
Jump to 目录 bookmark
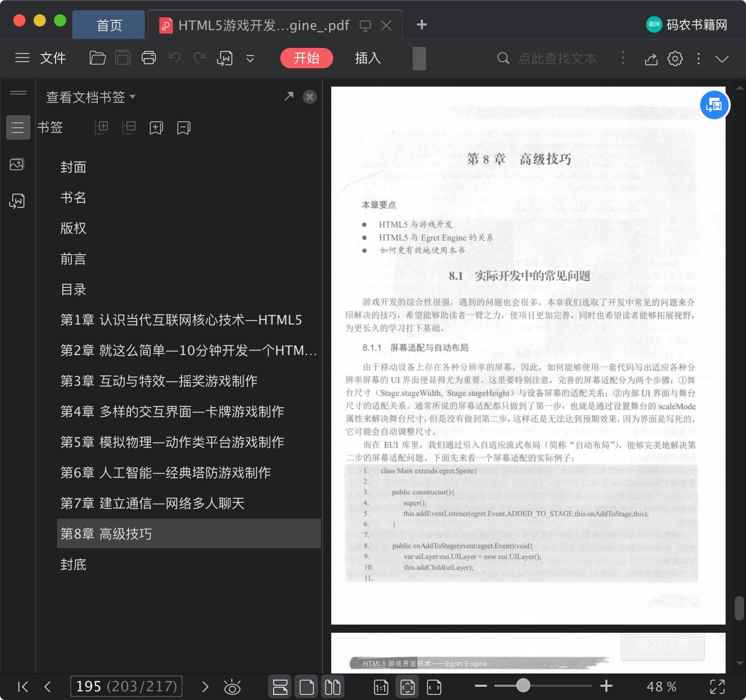click(x=73, y=289)
